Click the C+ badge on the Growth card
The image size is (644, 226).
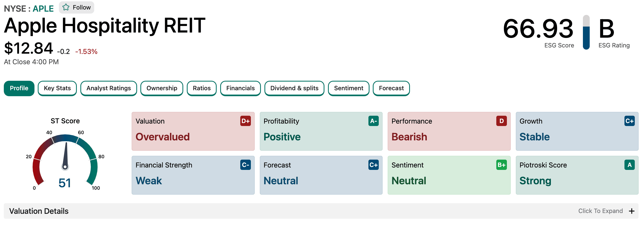click(x=629, y=121)
